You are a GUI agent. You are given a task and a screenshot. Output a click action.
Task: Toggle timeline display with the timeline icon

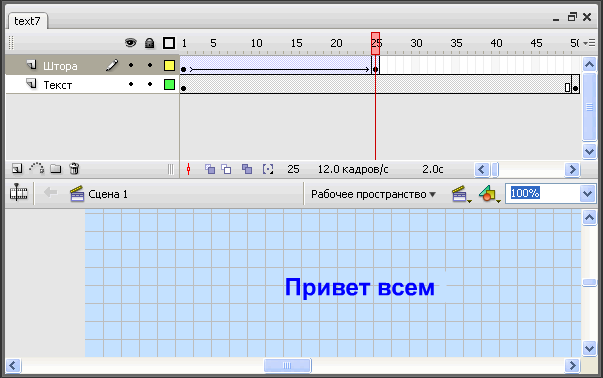click(x=18, y=192)
